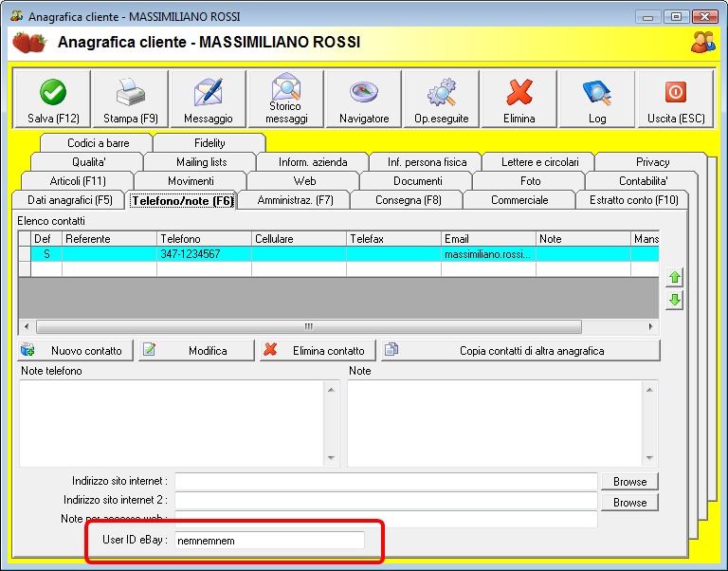Click in the User ID eBay field
This screenshot has height=571, width=728.
[269, 541]
